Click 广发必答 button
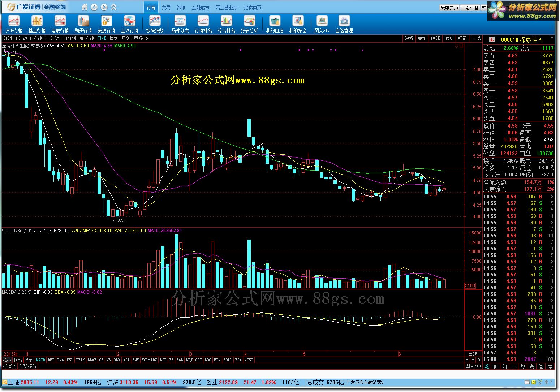The width and height of the screenshot is (560, 392). pos(470,8)
